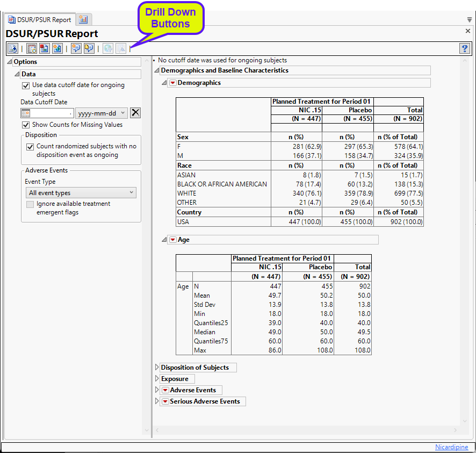Open the view data table toolbar icon
Image resolution: width=476 pixels, height=453 pixels.
(x=31, y=48)
